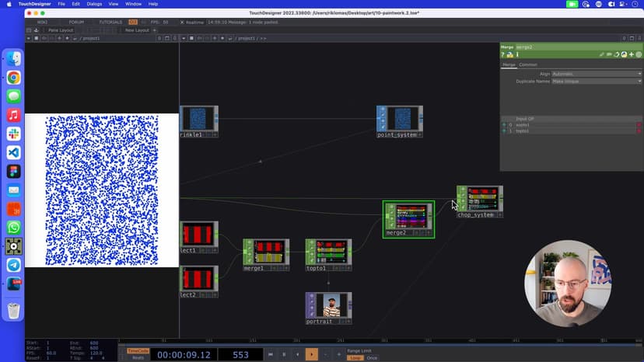Jump to timeline start button

tap(271, 354)
